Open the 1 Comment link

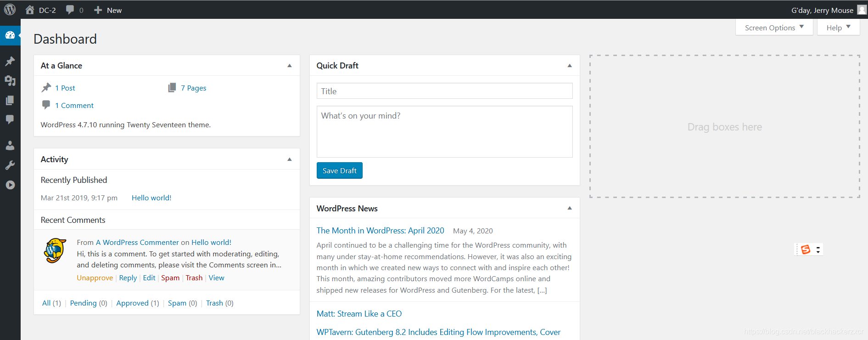[x=74, y=105]
